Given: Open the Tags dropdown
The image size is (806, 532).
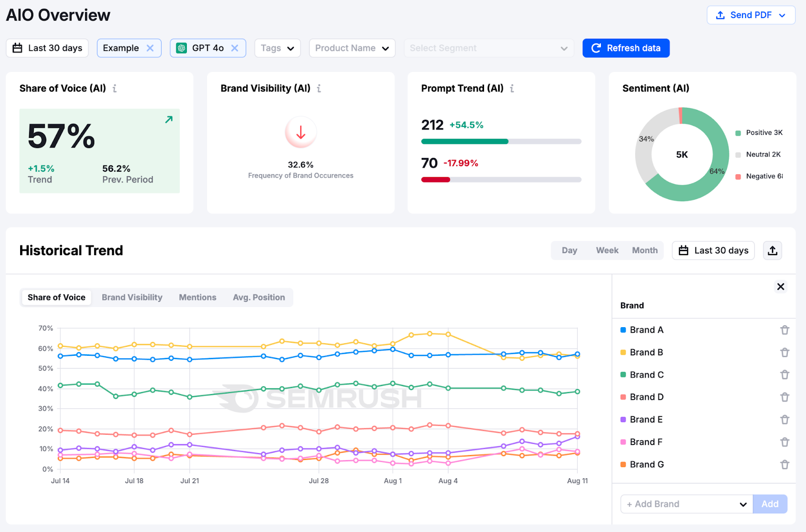Looking at the screenshot, I should click(x=277, y=48).
